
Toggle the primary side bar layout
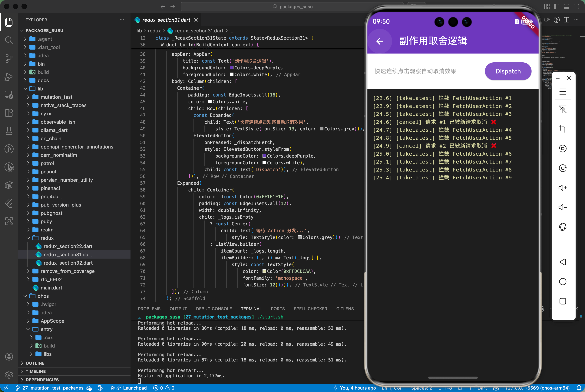point(557,6)
